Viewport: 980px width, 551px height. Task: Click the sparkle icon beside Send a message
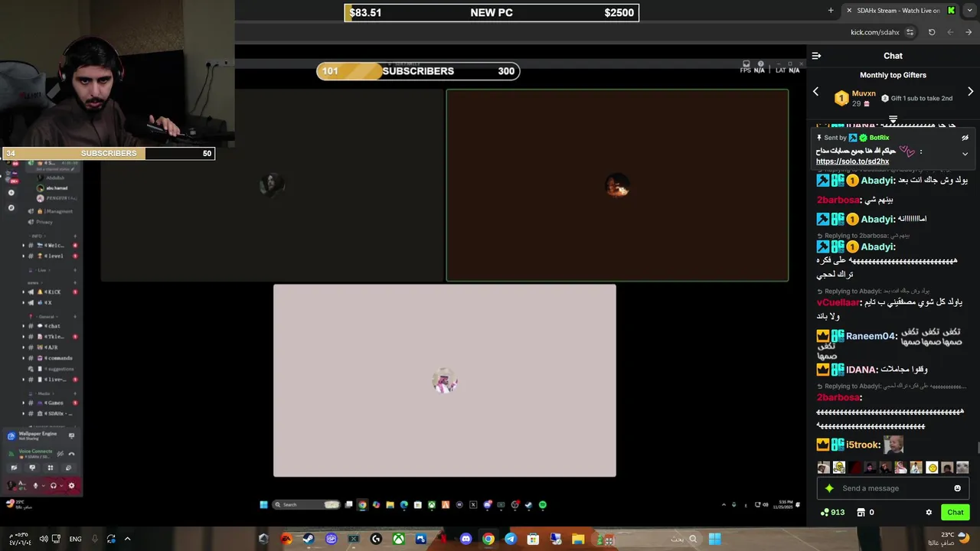[x=828, y=488]
